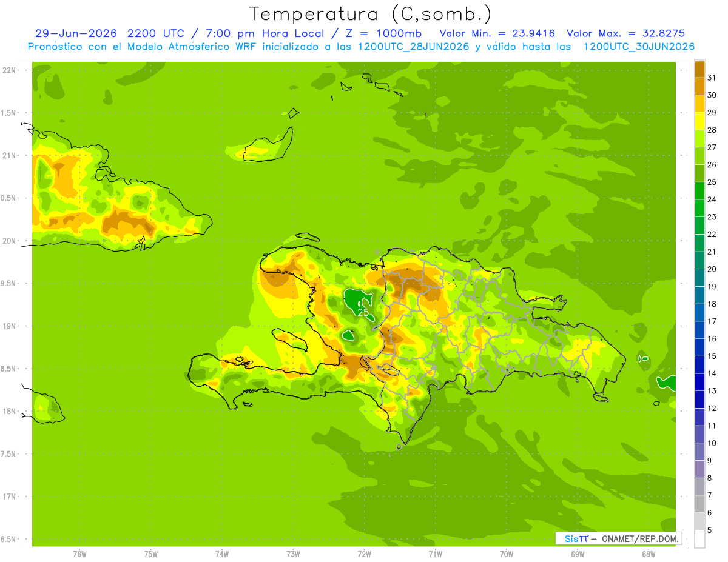Click the '73W' longitude axis label
This screenshot has height=562, width=728.
pos(293,554)
